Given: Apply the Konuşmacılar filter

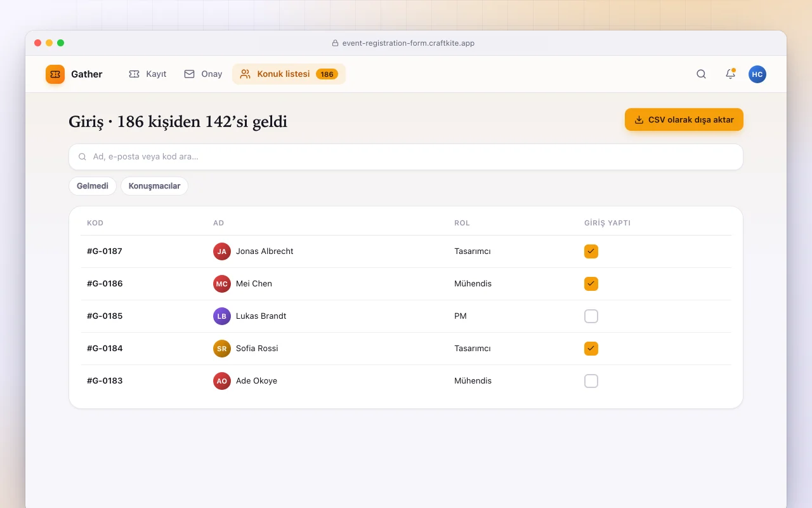Looking at the screenshot, I should click(154, 186).
